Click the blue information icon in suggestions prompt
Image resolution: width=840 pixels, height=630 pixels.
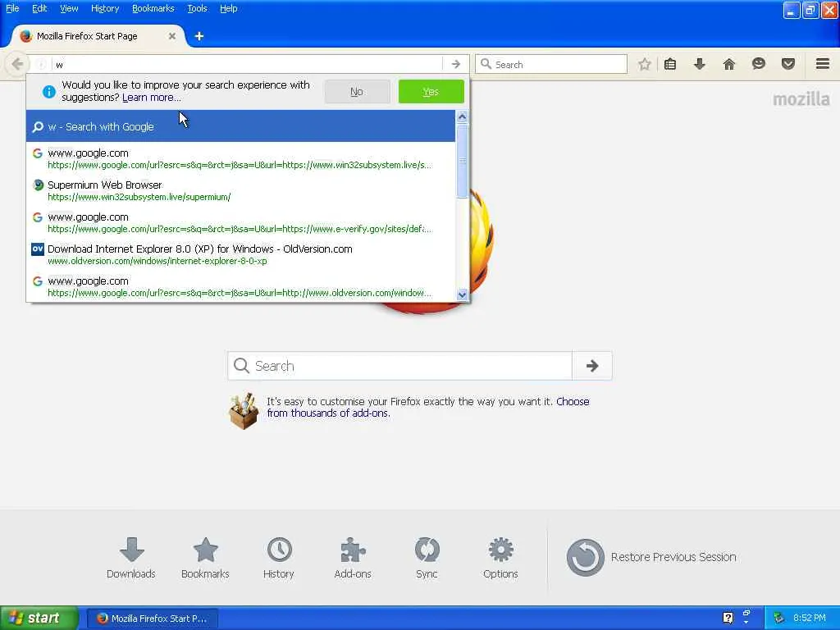48,92
